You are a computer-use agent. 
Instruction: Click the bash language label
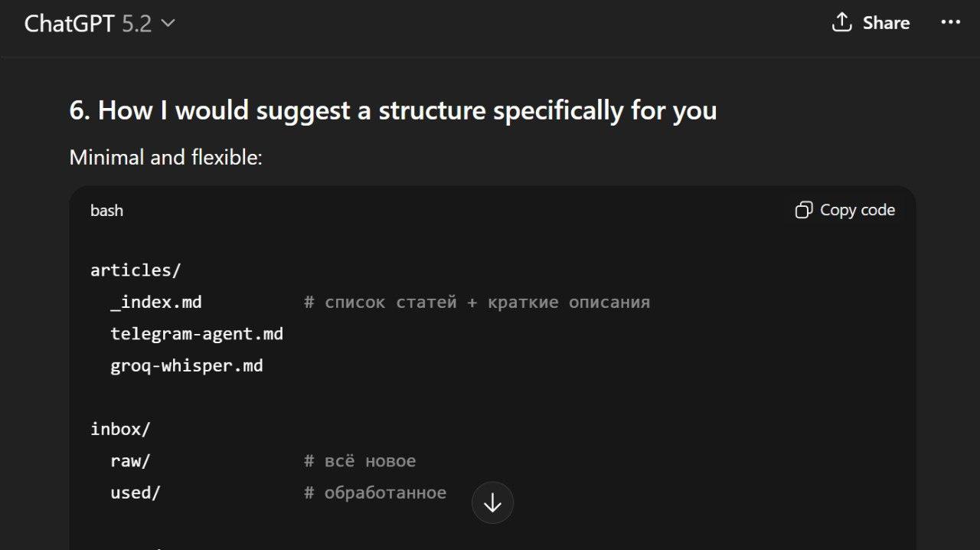coord(106,211)
